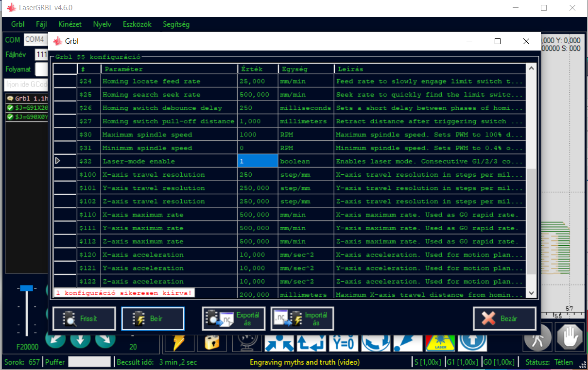Select the row header of $32 row
This screenshot has height=370, width=588.
point(65,161)
